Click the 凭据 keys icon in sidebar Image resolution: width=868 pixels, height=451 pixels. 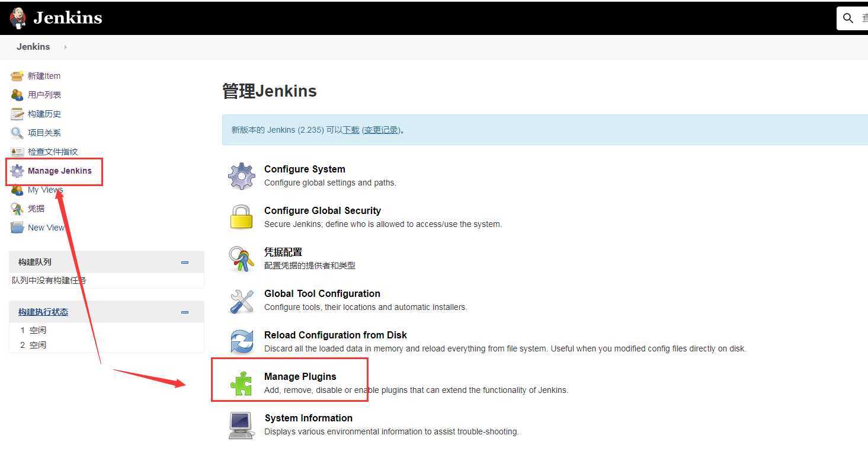(17, 209)
